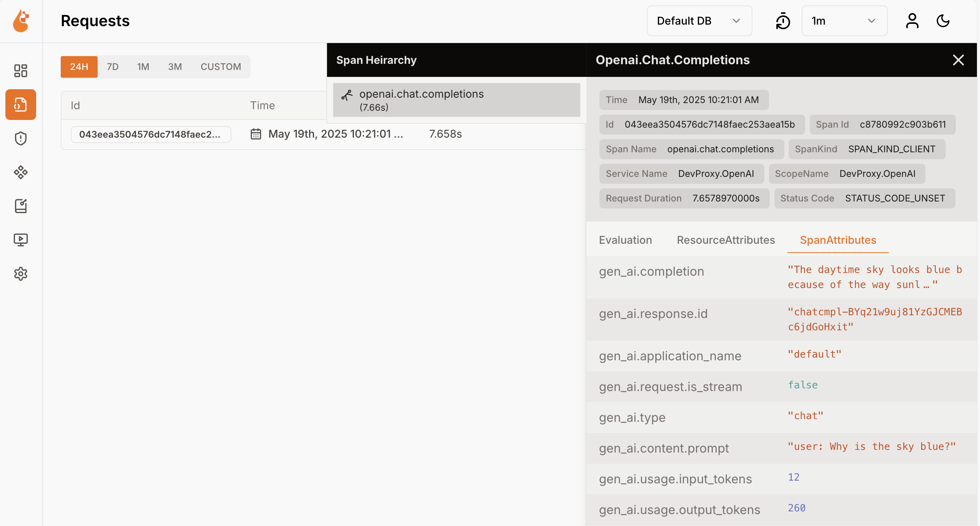Select openai.chat.completions span in hierarchy

tap(456, 100)
